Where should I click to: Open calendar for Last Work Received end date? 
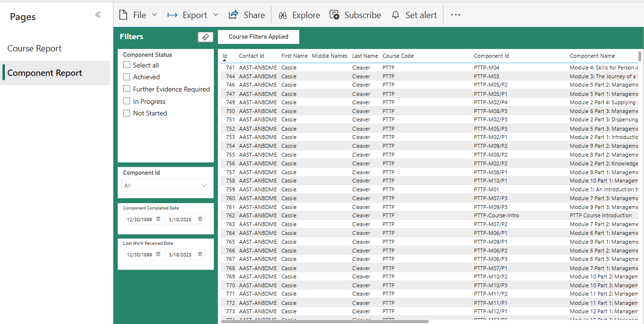point(200,255)
